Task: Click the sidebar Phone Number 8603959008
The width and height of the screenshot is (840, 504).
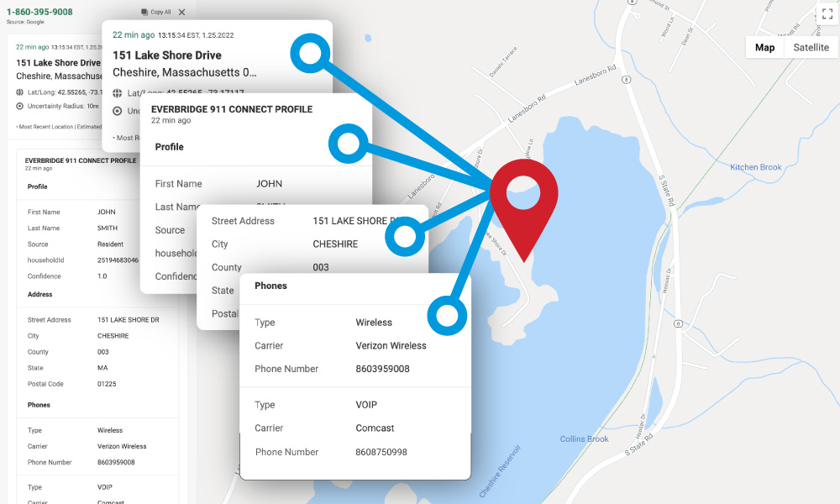Action: 116,462
